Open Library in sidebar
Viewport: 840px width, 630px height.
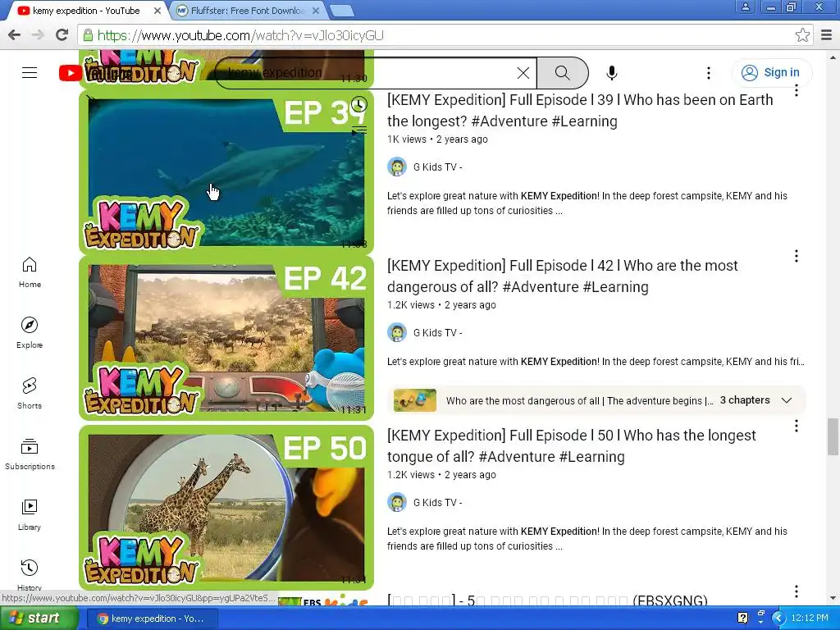pos(30,515)
